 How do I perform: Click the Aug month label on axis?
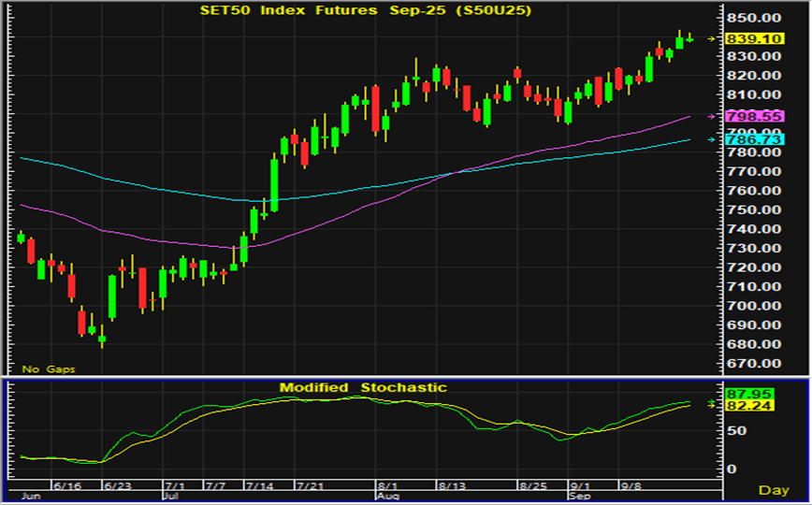(389, 497)
